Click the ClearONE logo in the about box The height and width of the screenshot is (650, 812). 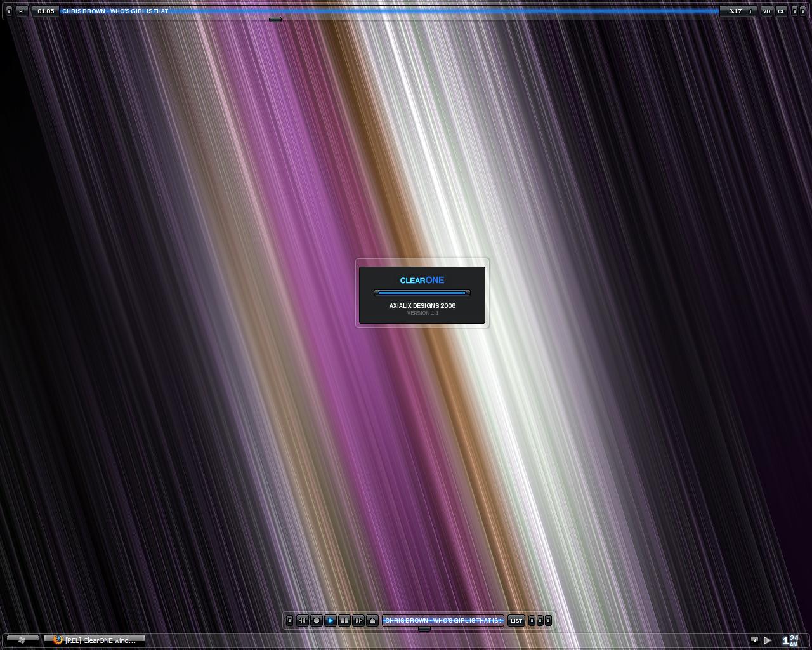pos(422,281)
